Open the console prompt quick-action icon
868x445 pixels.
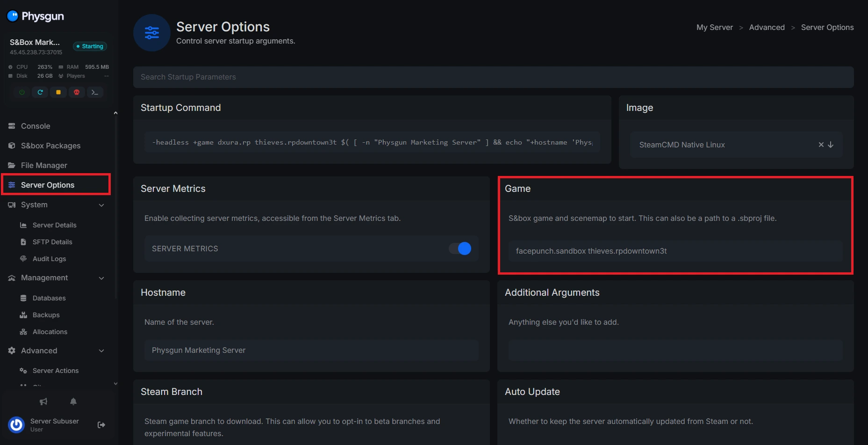[95, 92]
